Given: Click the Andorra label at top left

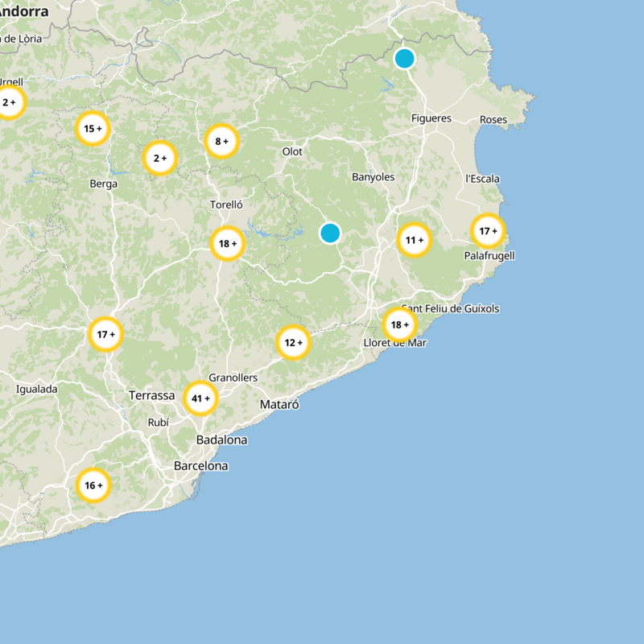Looking at the screenshot, I should [23, 10].
